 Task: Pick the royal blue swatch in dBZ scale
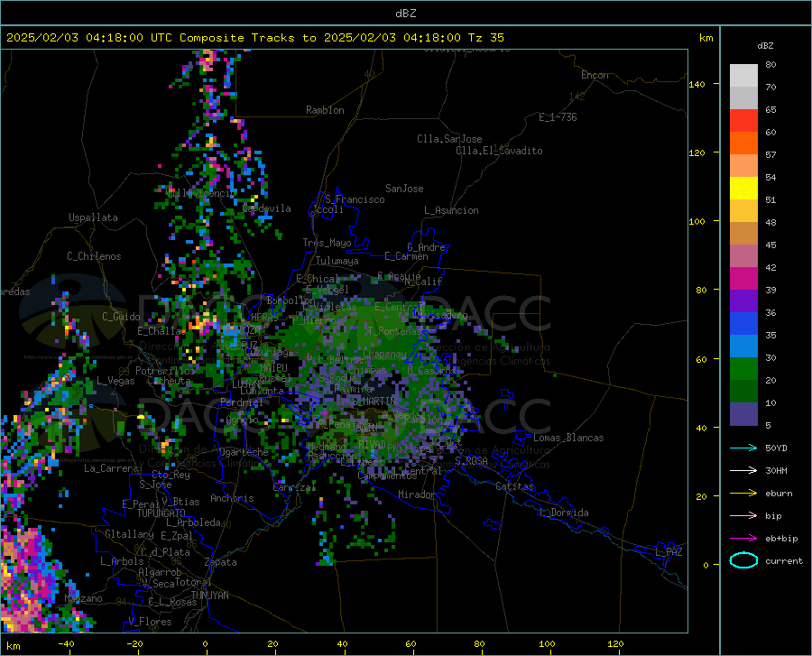click(x=743, y=324)
